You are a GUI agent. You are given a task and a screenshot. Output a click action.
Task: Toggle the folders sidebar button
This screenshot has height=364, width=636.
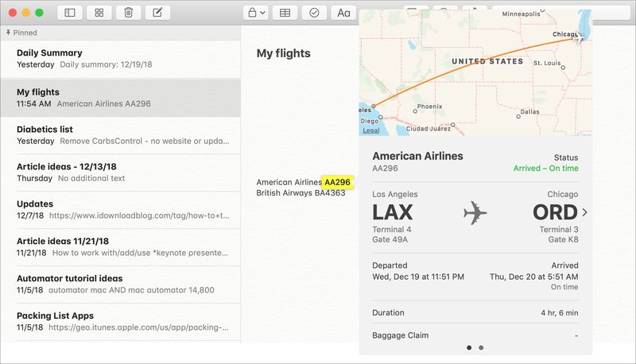[x=70, y=13]
